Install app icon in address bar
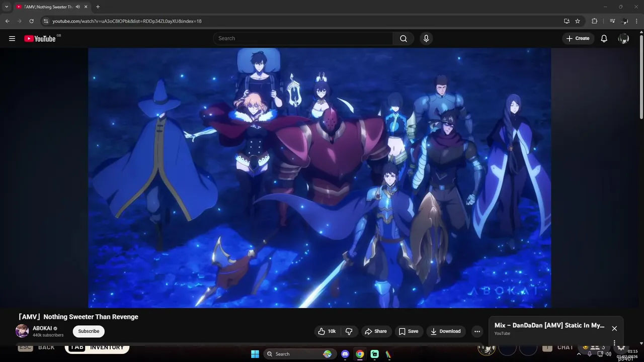The height and width of the screenshot is (362, 644). tap(567, 21)
